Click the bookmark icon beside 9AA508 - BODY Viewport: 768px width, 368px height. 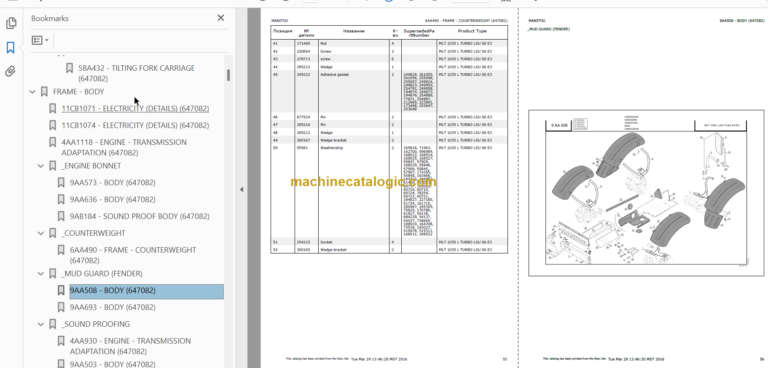pyautogui.click(x=61, y=291)
